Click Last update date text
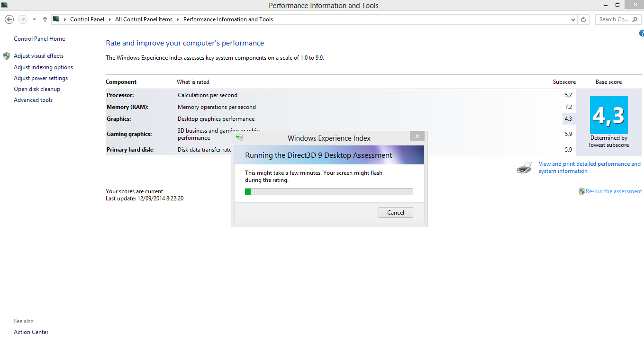 pyautogui.click(x=145, y=199)
